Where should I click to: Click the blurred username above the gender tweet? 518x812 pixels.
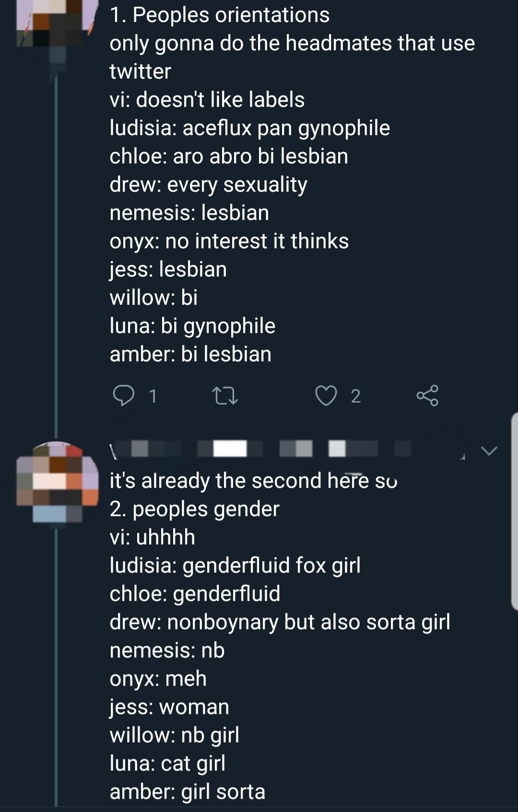click(259, 449)
